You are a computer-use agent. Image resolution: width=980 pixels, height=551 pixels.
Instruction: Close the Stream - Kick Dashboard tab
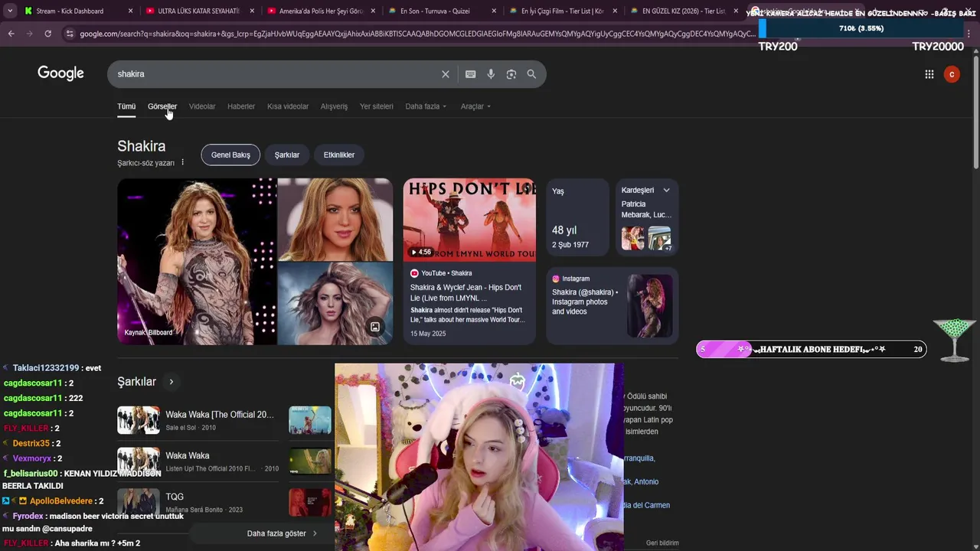130,11
